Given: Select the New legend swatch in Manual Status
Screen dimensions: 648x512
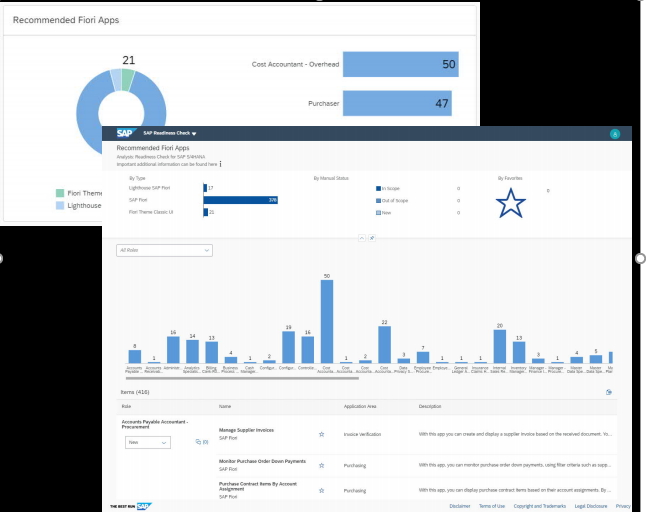Looking at the screenshot, I should pyautogui.click(x=378, y=213).
